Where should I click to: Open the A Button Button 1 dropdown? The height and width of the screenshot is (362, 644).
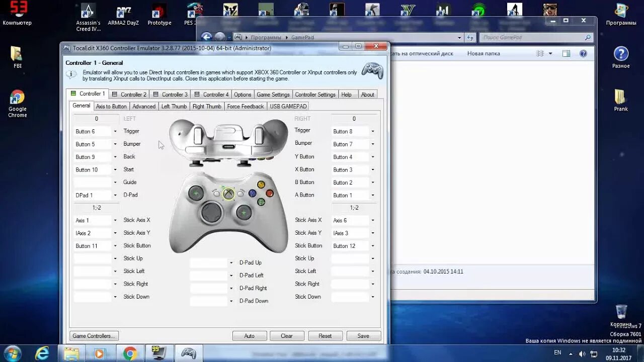pyautogui.click(x=373, y=195)
